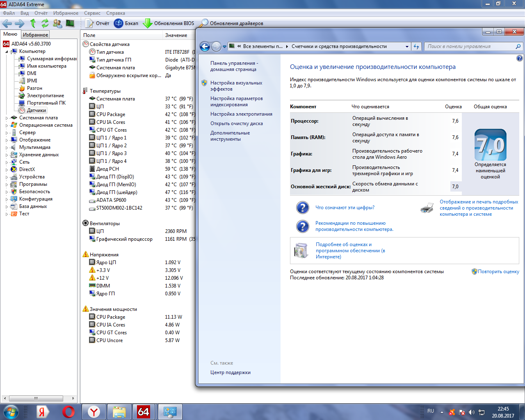Open Настройка визуальных эффектов link
This screenshot has height=420, width=525.
pos(236,86)
